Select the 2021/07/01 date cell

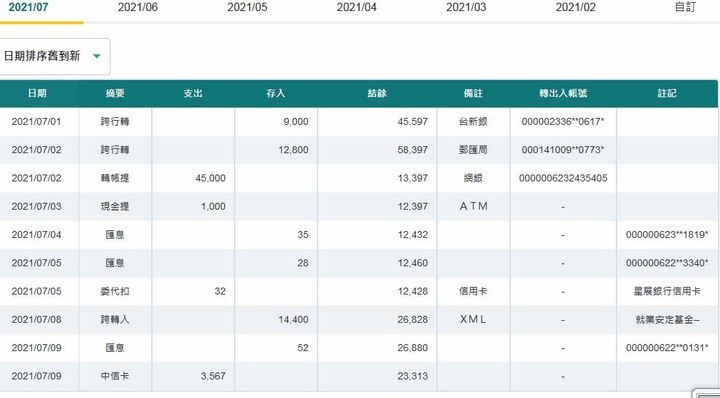click(36, 122)
